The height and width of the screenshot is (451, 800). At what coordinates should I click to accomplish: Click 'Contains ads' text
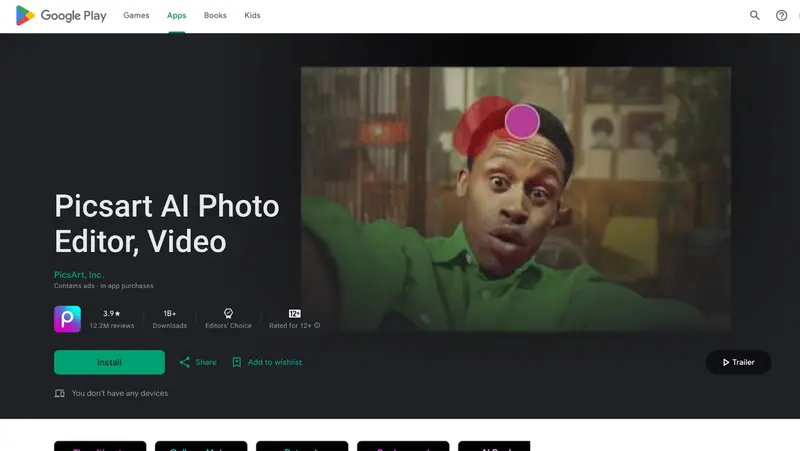point(74,286)
